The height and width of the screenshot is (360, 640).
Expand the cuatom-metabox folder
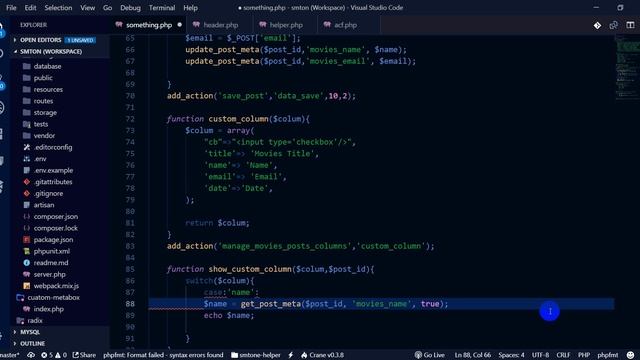pos(53,298)
